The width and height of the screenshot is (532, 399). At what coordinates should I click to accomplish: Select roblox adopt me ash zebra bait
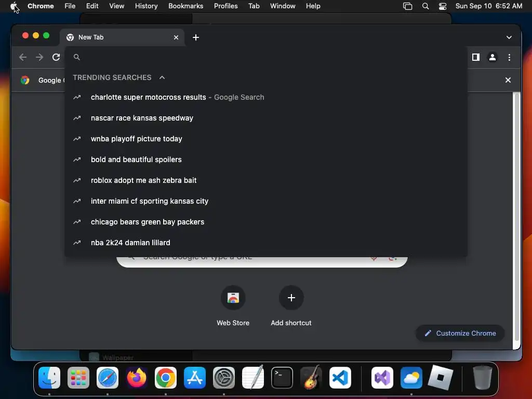(x=266, y=180)
